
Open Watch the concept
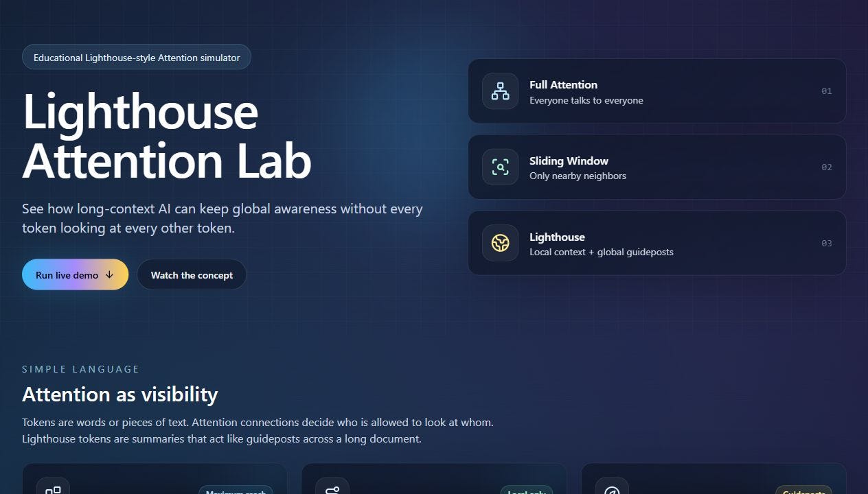192,274
